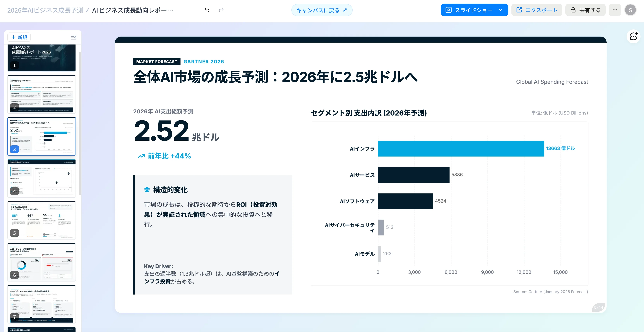This screenshot has width=644, height=332.
Task: Open the スライドショー dropdown chevron
Action: pyautogui.click(x=501, y=10)
